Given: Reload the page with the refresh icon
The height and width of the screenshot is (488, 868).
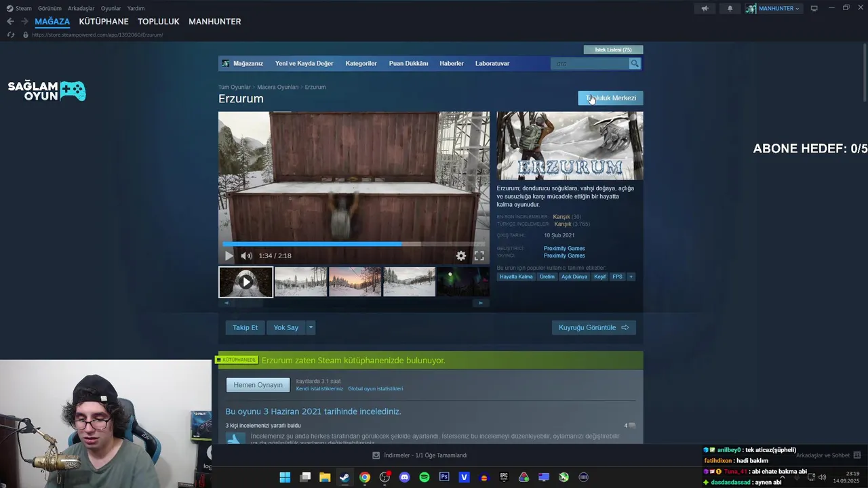Looking at the screenshot, I should pos(10,35).
